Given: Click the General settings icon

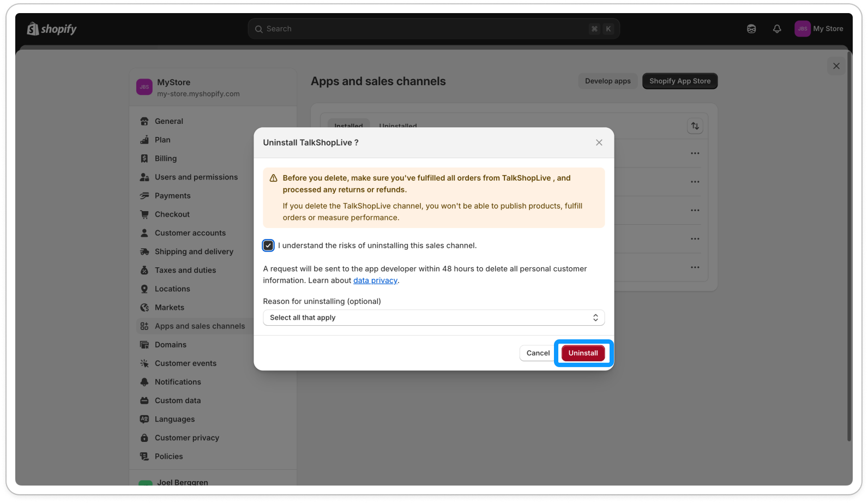Looking at the screenshot, I should (144, 121).
